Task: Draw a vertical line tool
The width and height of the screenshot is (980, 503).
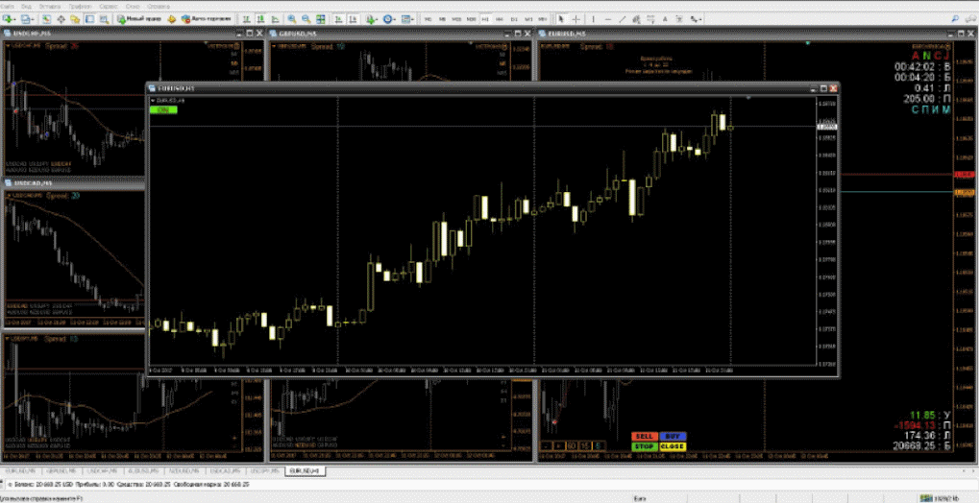Action: click(593, 19)
